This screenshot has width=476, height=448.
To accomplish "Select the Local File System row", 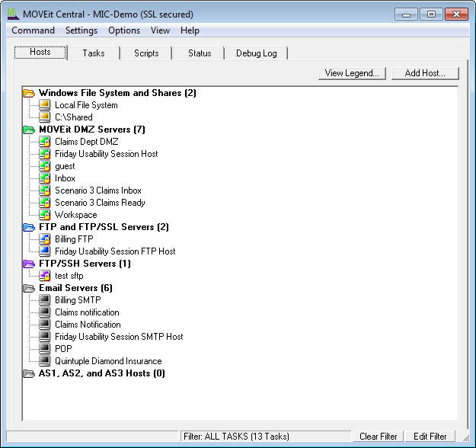I will [86, 105].
